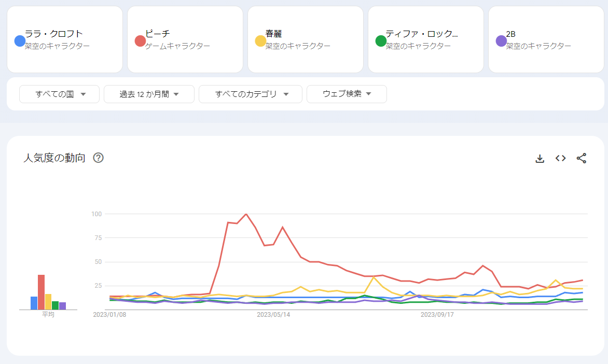This screenshot has width=608, height=364.
Task: Click the yellow dot next to 春麗
Action: click(260, 40)
